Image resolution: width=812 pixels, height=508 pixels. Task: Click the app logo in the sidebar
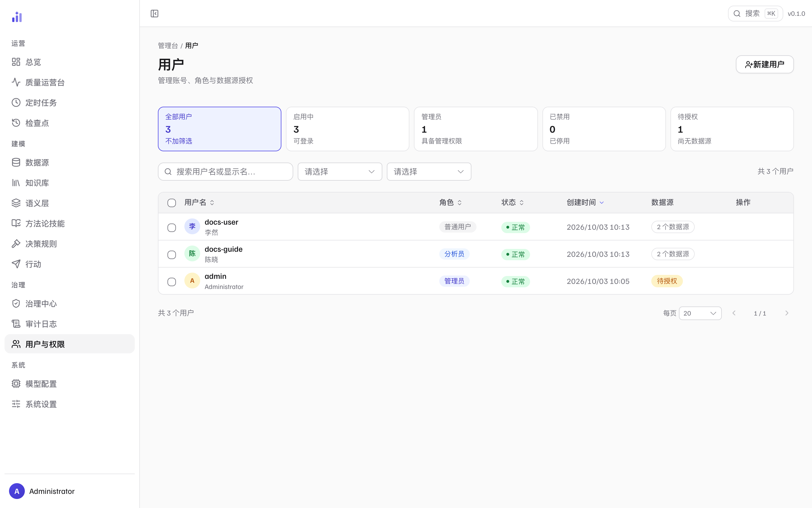tap(17, 17)
